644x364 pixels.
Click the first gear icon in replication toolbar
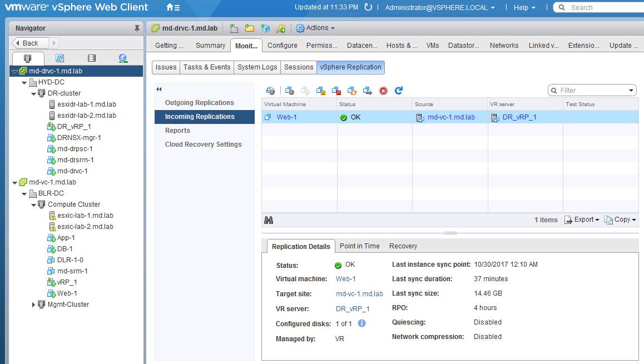[270, 91]
